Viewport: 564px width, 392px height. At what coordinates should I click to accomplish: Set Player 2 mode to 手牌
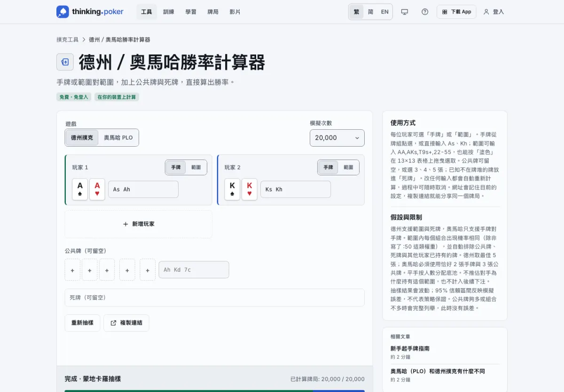click(328, 167)
